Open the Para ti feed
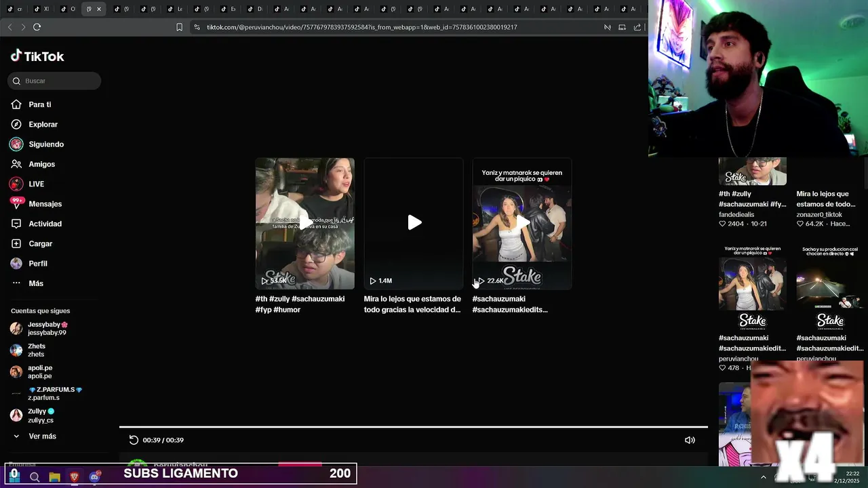Viewport: 868px width, 488px height. (40, 104)
